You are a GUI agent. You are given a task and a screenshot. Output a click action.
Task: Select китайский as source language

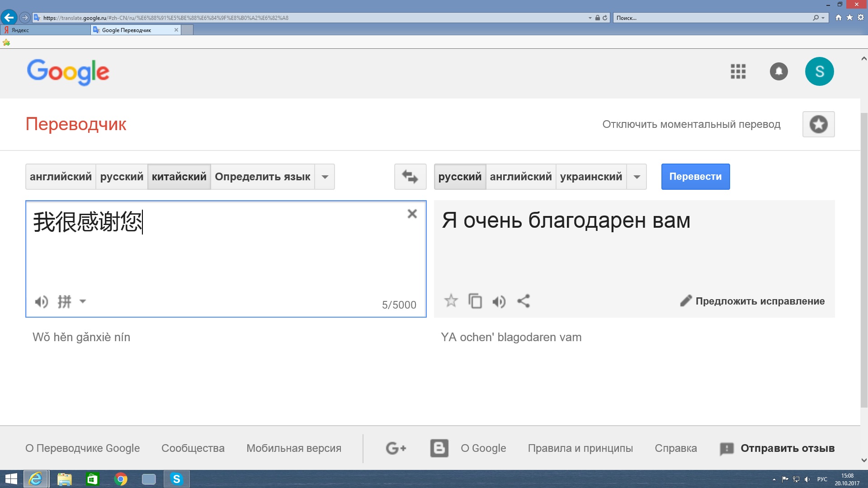(179, 177)
